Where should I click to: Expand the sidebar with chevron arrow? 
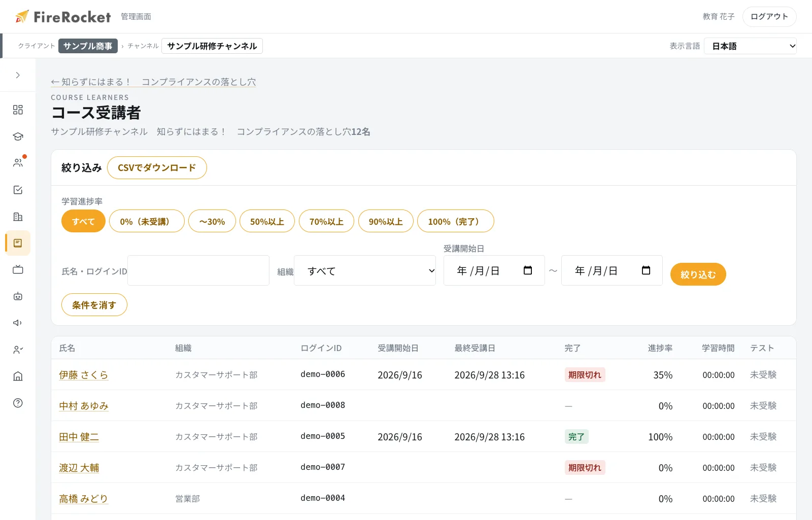coord(18,75)
